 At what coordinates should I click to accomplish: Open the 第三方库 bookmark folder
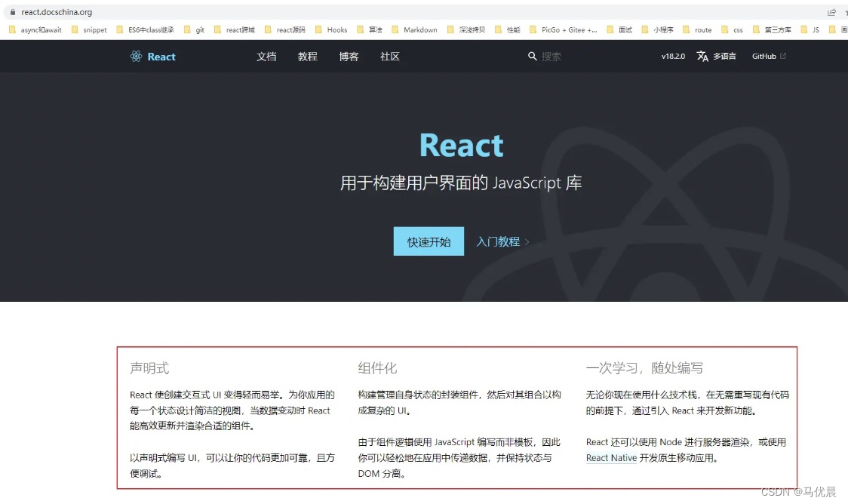772,29
